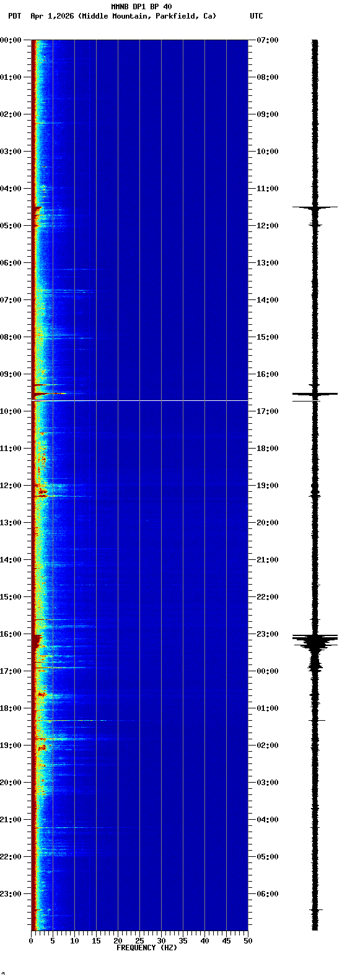
Task: Click the "FREQUENCY (HZ)" axis label
Action: click(147, 948)
